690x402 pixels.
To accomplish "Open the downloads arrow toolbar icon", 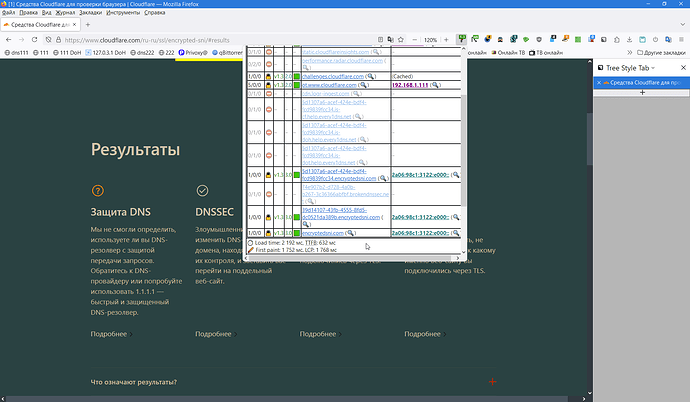I will click(629, 40).
